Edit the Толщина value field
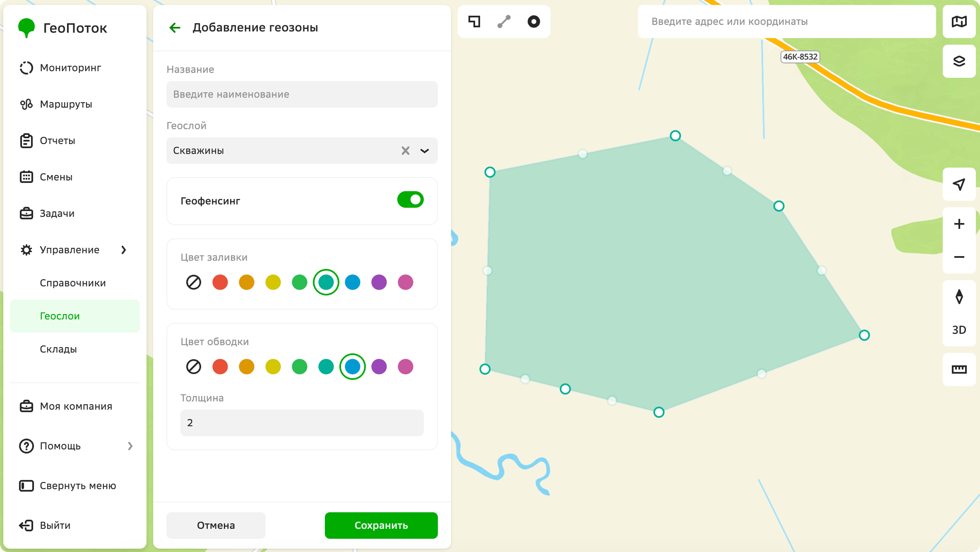 coord(302,423)
